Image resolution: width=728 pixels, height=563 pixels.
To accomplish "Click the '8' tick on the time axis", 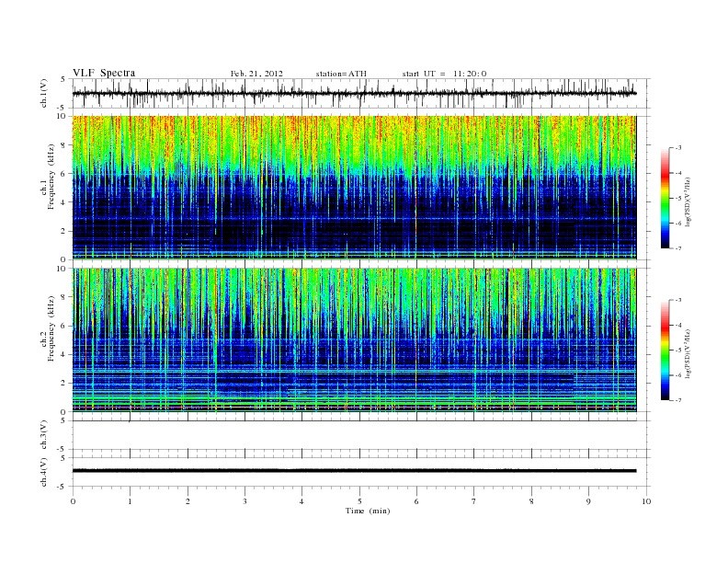I will [531, 501].
